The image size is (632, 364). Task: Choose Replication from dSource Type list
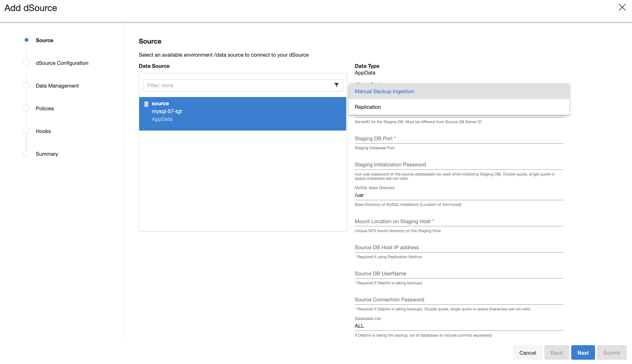368,107
